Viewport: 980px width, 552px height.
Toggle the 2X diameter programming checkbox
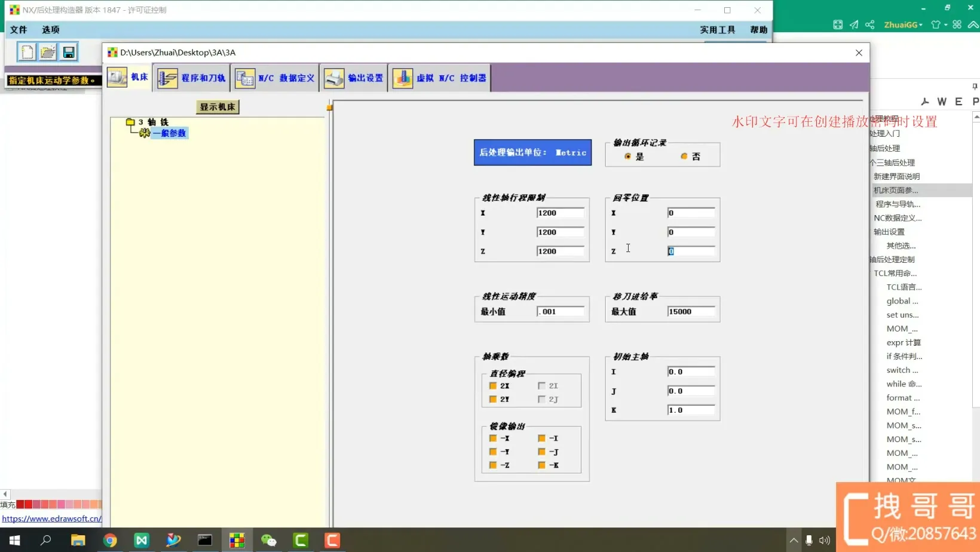493,386
